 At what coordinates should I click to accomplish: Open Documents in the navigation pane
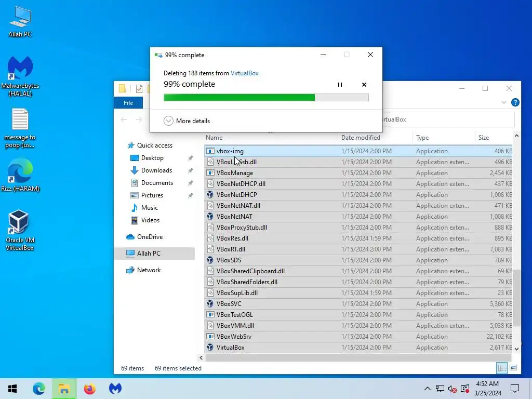[152, 182]
